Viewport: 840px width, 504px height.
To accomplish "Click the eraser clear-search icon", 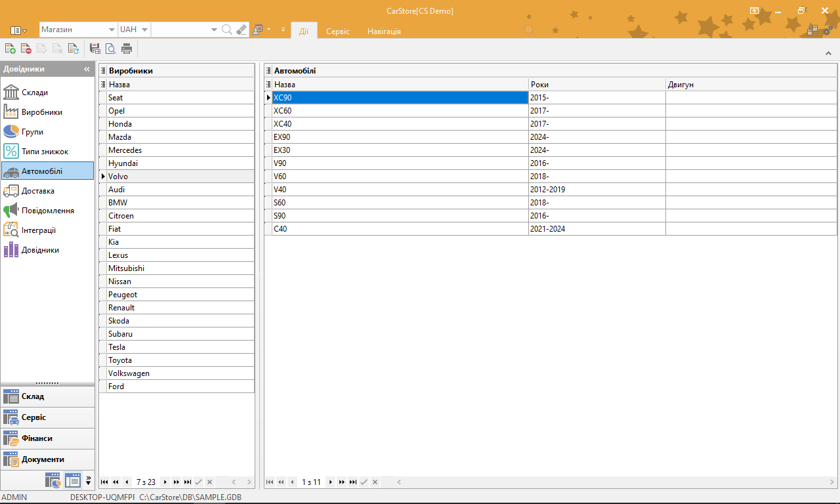I will (241, 30).
